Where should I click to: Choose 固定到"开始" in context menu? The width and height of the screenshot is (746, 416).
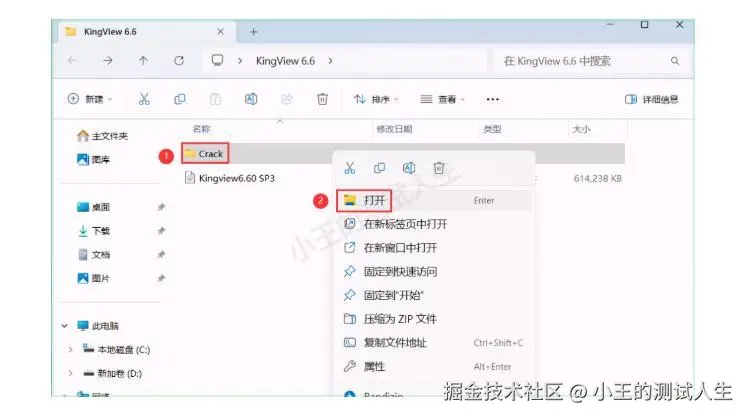coord(434,296)
